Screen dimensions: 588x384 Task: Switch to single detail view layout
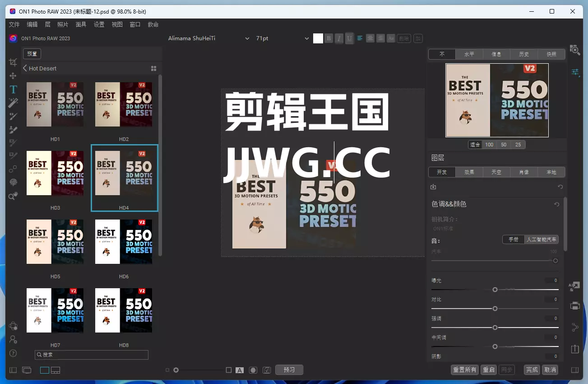tap(45, 370)
